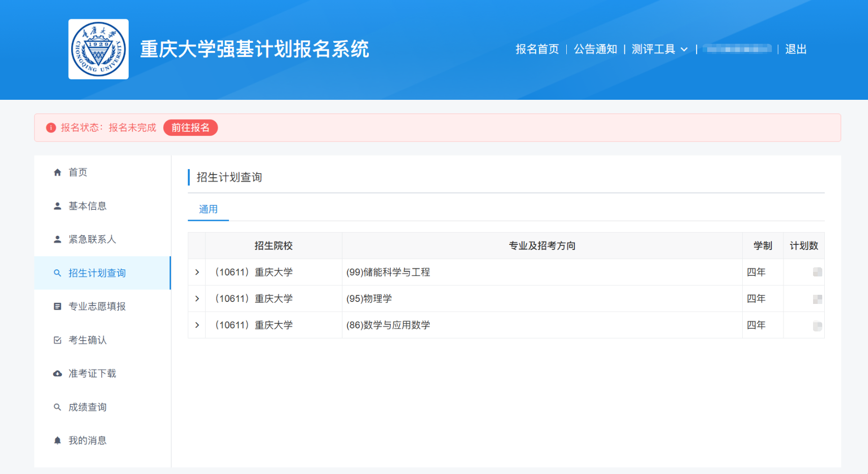Click the home icon beside 首页

(x=57, y=173)
